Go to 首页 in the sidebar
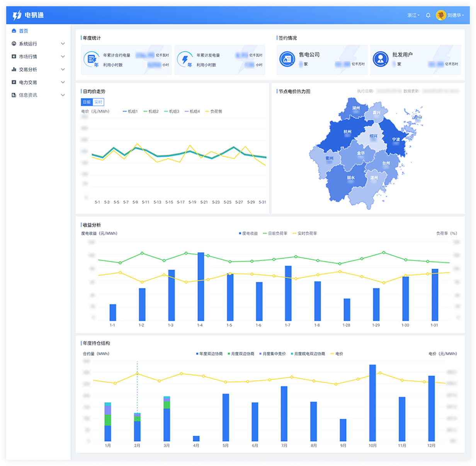476x466 pixels. pyautogui.click(x=23, y=31)
